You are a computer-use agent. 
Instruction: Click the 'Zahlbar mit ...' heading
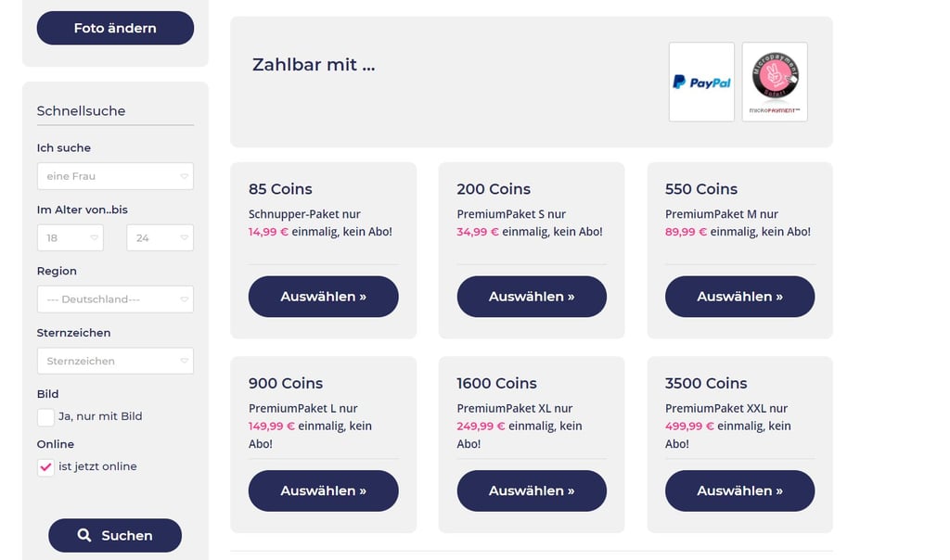pos(314,64)
